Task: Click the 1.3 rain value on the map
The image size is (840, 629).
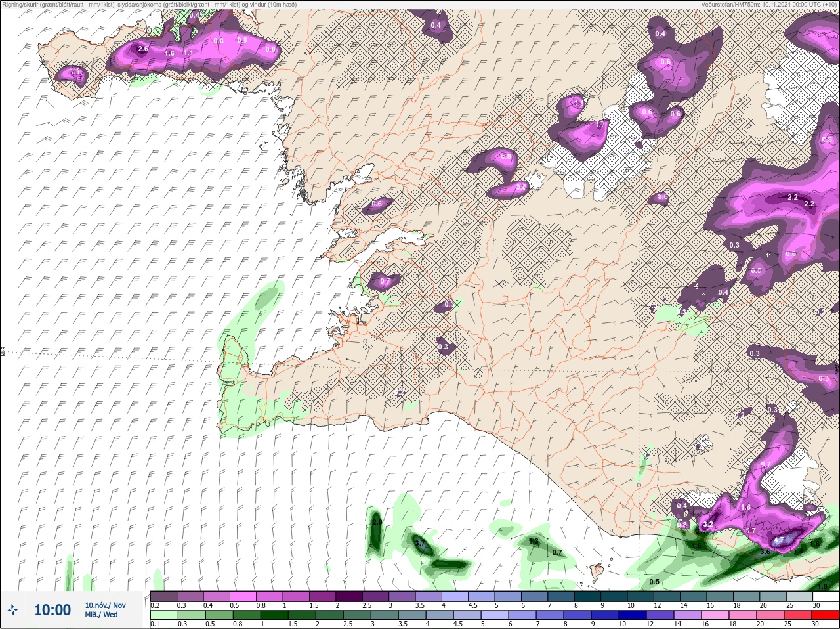Action: click(x=534, y=541)
